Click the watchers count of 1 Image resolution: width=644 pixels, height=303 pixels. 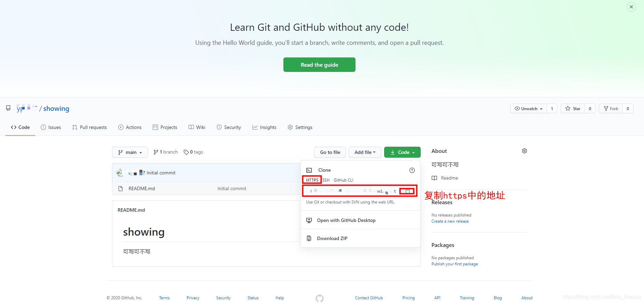click(552, 108)
